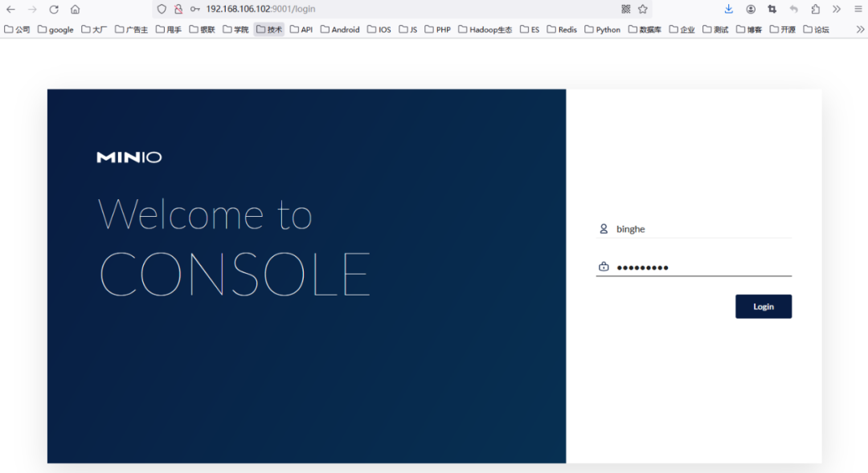Open the JS bookmarks folder
Screen dimensions: 868x473
[x=408, y=30]
